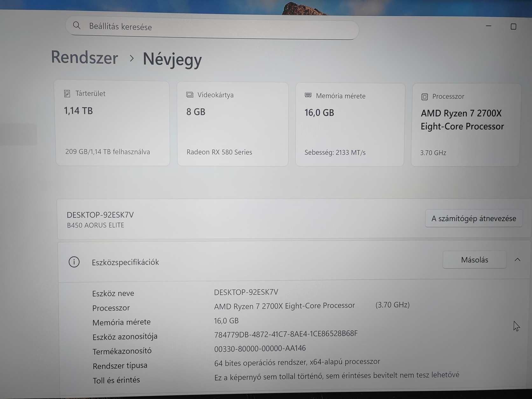Click the Eszköz azonosítója label
The height and width of the screenshot is (399, 532).
125,337
